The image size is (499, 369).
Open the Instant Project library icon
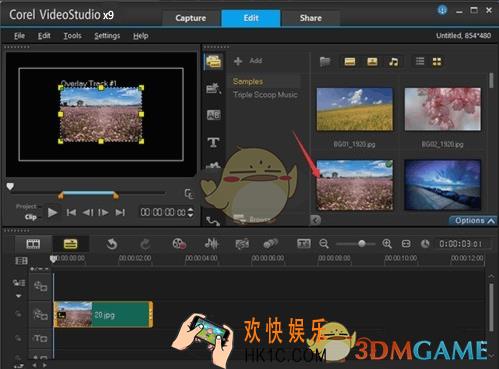pyautogui.click(x=214, y=89)
